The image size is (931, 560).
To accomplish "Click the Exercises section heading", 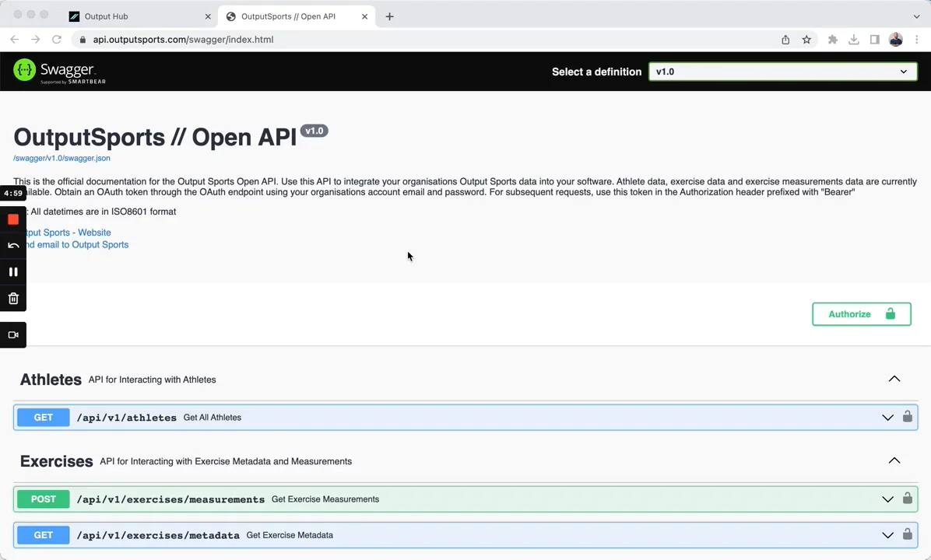I will (56, 461).
